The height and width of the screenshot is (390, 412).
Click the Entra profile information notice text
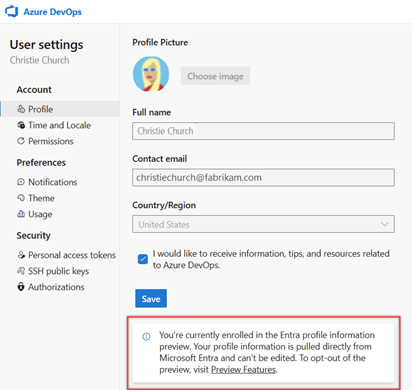(x=267, y=352)
